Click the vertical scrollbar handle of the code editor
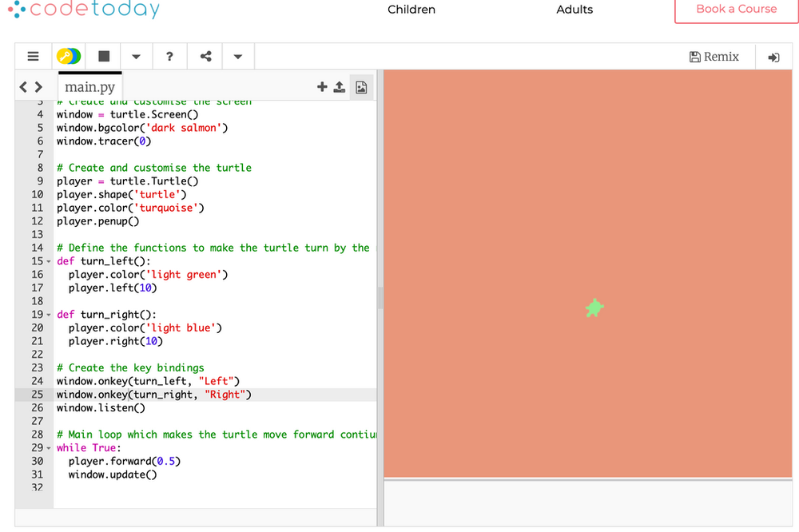799x532 pixels. [x=380, y=298]
